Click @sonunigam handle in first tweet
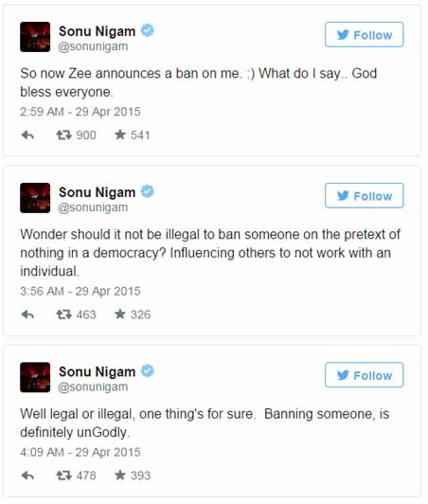The height and width of the screenshot is (504, 428). 93,46
